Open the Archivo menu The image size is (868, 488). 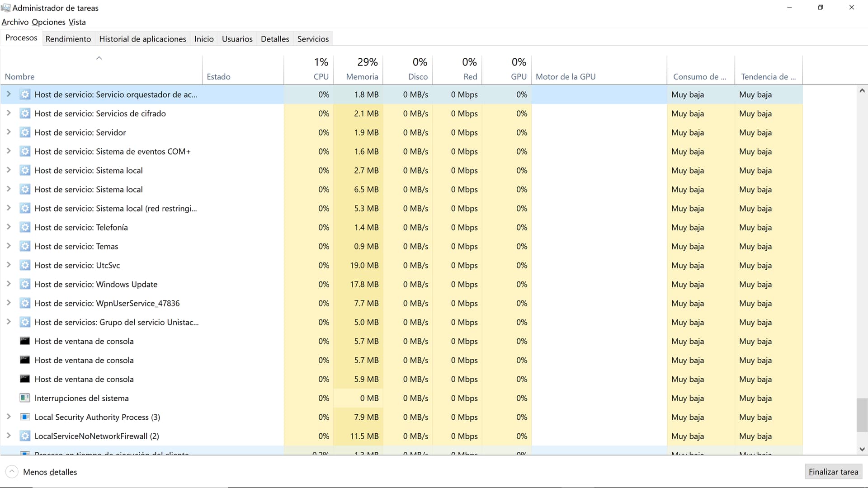[x=15, y=22]
